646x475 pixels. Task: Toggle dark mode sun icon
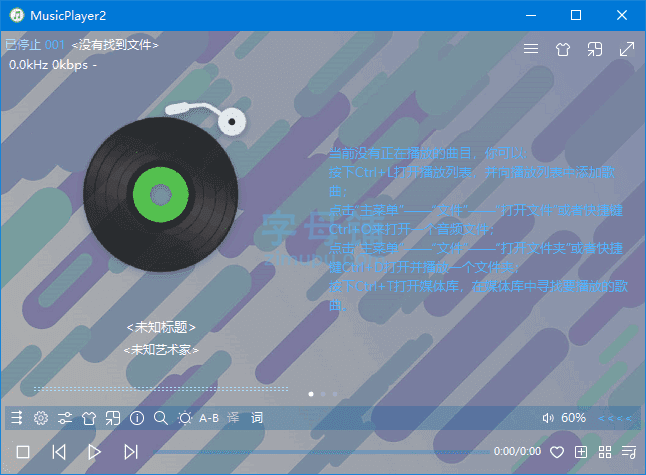[x=185, y=418]
